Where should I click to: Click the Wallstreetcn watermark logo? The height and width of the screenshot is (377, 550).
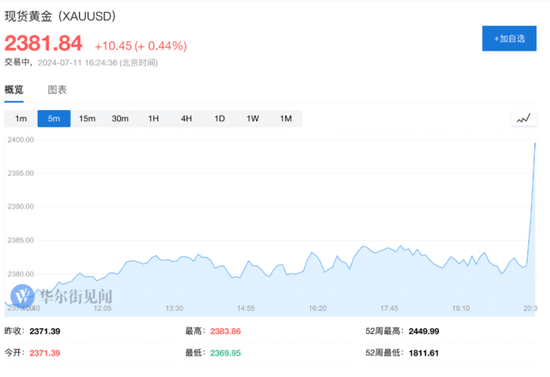tap(22, 296)
